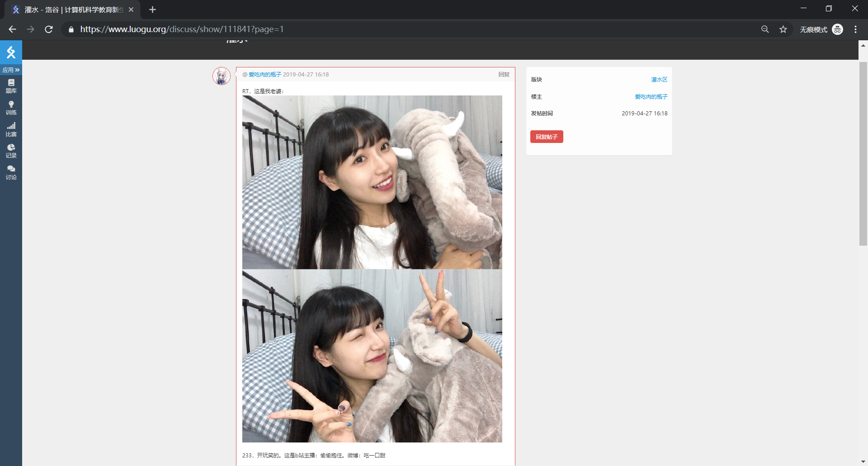Reload the current page
This screenshot has width=868, height=466.
(49, 29)
